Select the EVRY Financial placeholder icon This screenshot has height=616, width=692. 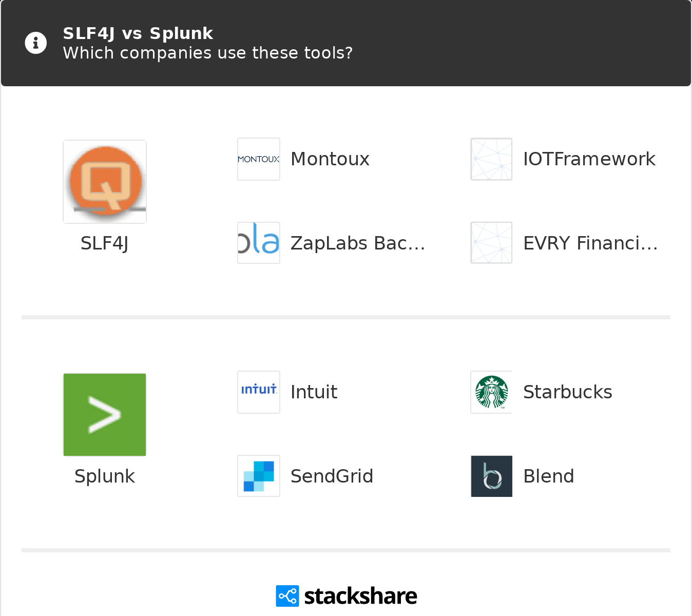click(x=491, y=242)
